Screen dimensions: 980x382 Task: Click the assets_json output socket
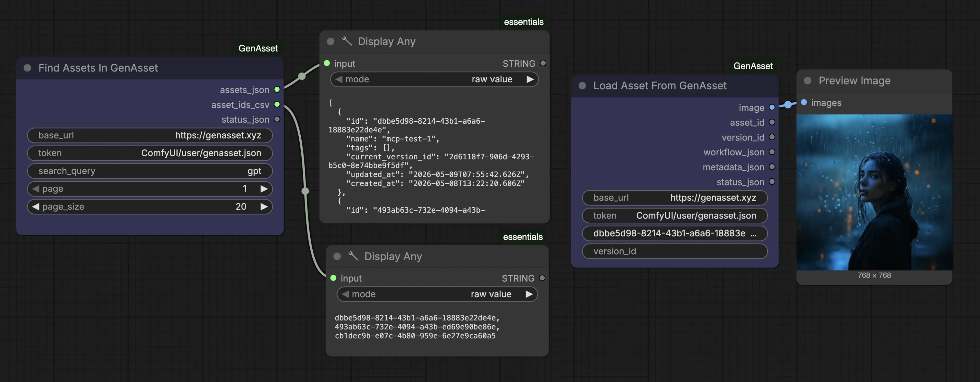coord(277,90)
